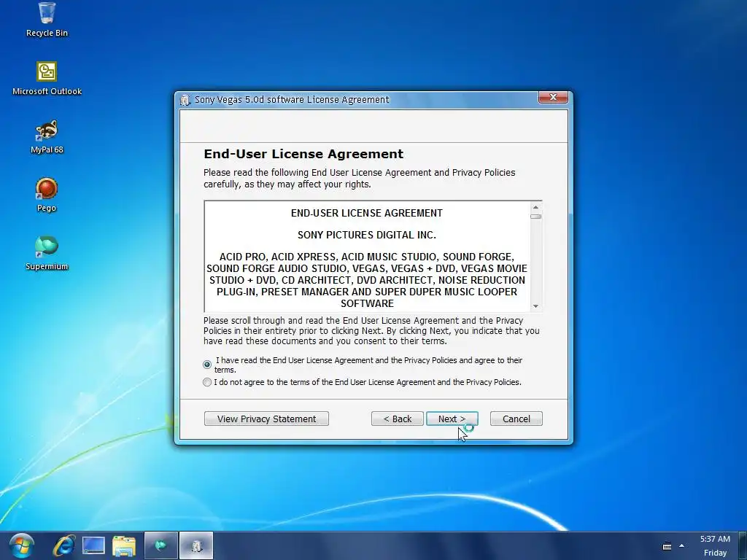Open the Recycle Bin desktop icon
Image resolution: width=747 pixels, height=560 pixels.
click(47, 20)
